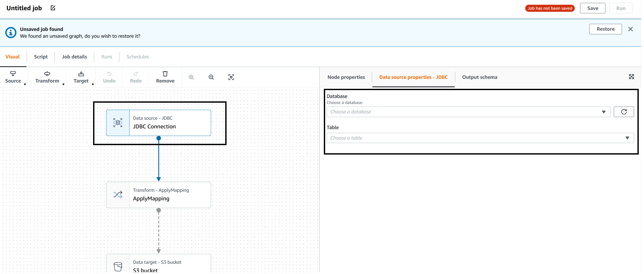
Task: Click the zoom out magnifier icon
Action: [x=211, y=77]
